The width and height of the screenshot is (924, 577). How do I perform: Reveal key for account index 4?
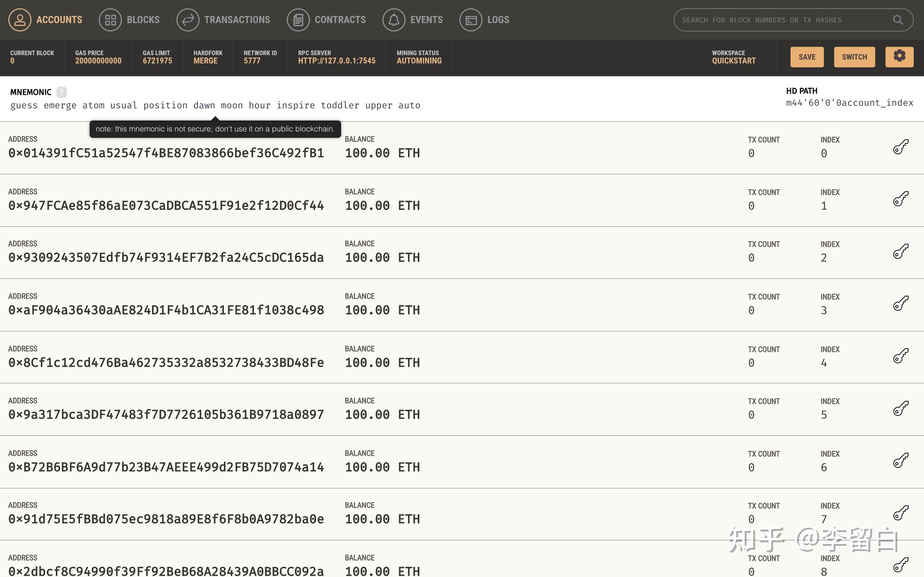pyautogui.click(x=901, y=356)
